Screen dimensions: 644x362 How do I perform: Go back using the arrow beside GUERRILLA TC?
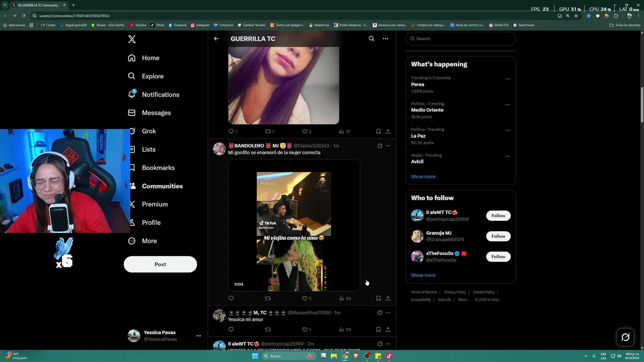[x=216, y=39]
